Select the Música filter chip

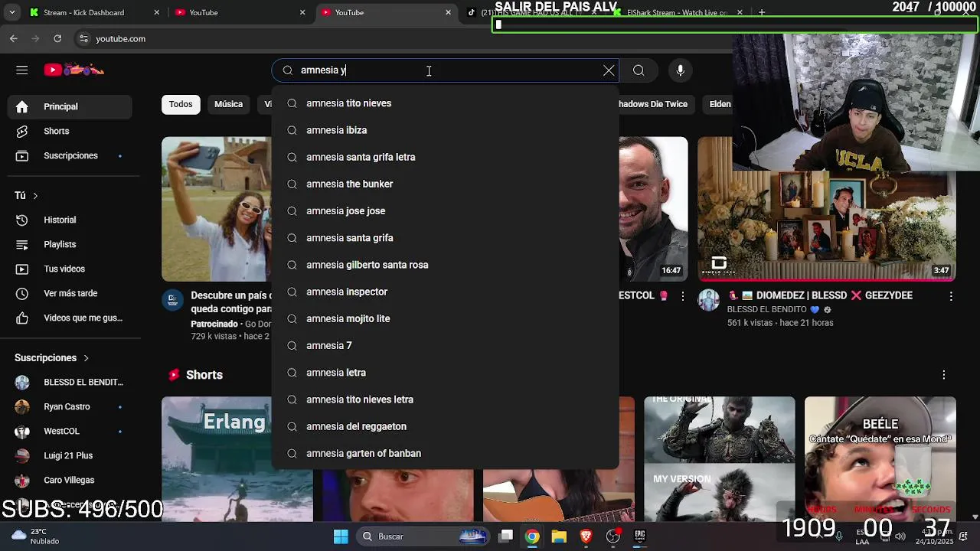point(228,104)
